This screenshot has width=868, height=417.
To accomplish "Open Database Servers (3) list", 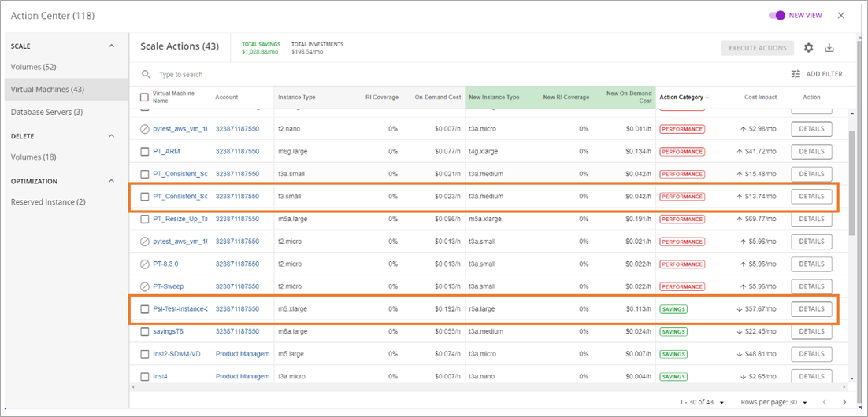I will 46,112.
